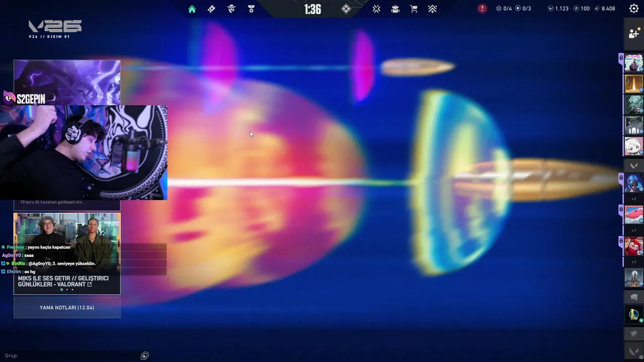
Task: Select friend with golden hallway avatar
Action: click(x=633, y=84)
